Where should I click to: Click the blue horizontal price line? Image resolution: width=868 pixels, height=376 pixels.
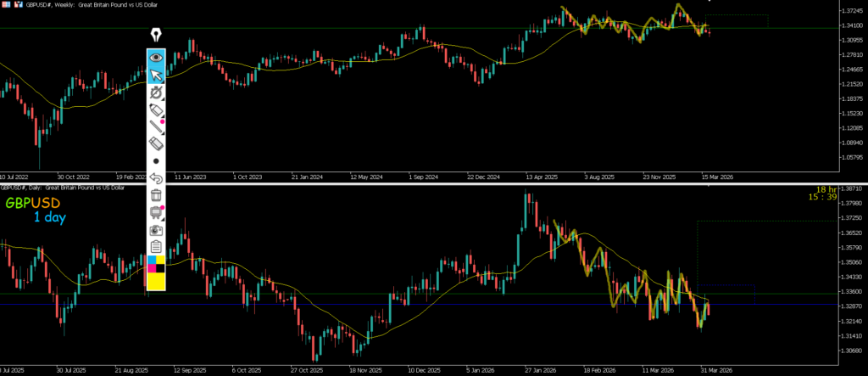(424, 304)
